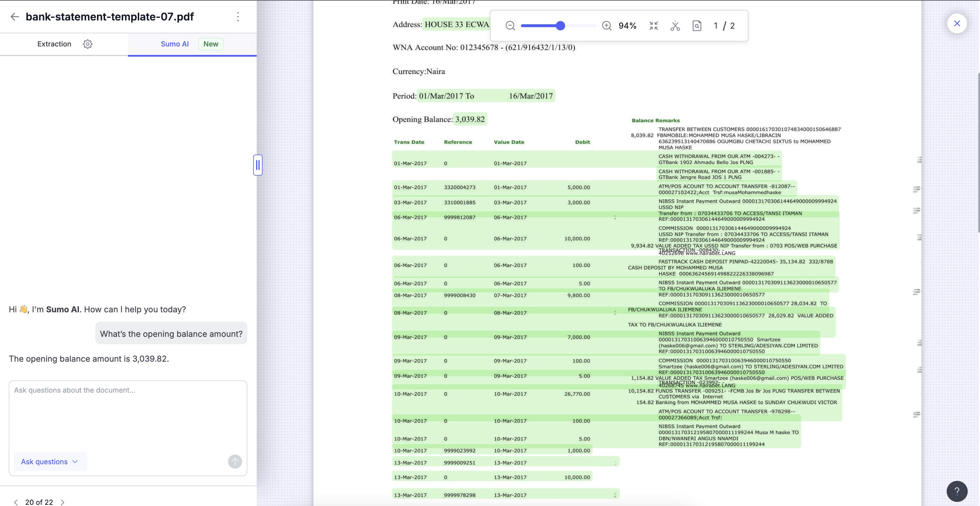980x506 pixels.
Task: Click the zoom level slider handle
Action: point(560,26)
